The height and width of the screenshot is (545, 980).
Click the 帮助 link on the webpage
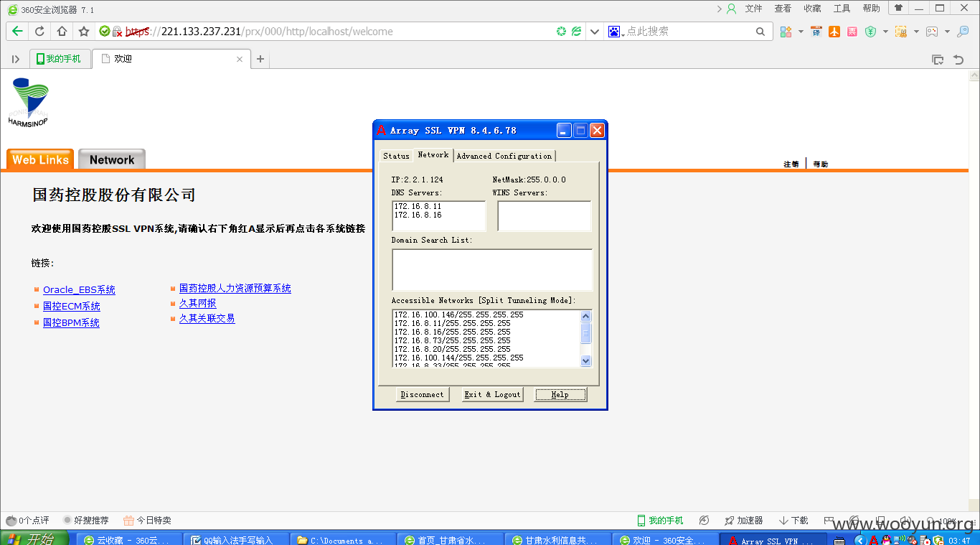(820, 164)
